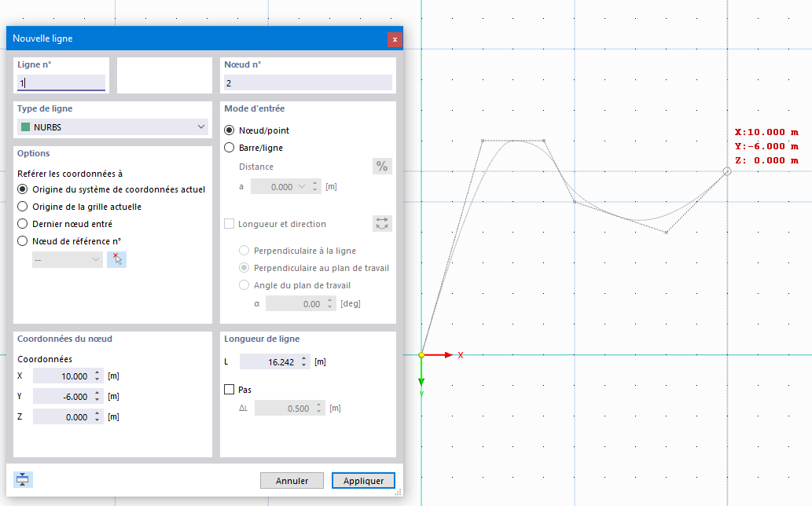This screenshot has height=506, width=812.
Task: Click the X coordinate stepper up arrow
Action: [x=96, y=372]
